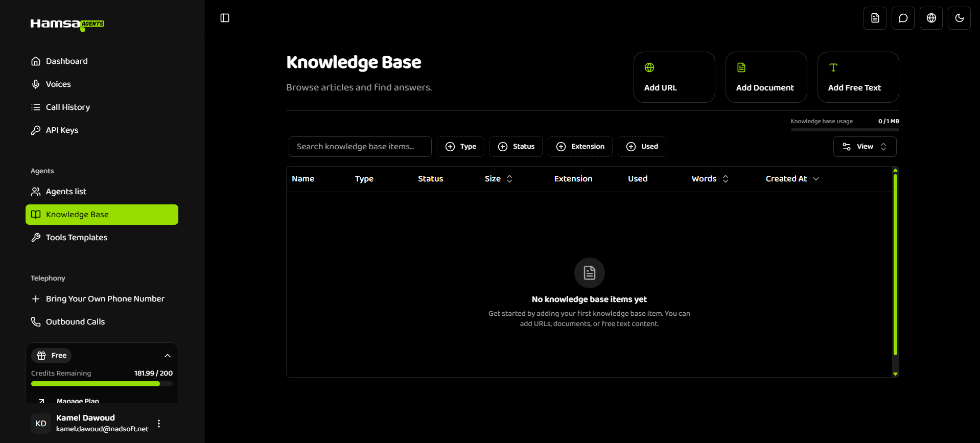Click the Voices microphone icon

[36, 84]
